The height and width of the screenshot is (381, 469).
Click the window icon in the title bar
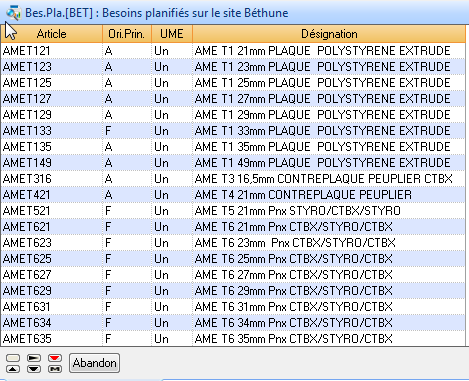[13, 13]
